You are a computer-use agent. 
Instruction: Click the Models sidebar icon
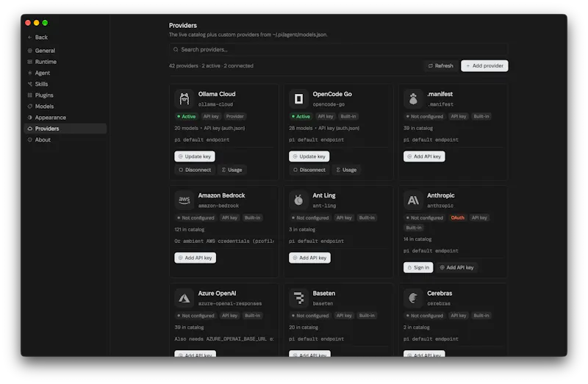pos(29,106)
